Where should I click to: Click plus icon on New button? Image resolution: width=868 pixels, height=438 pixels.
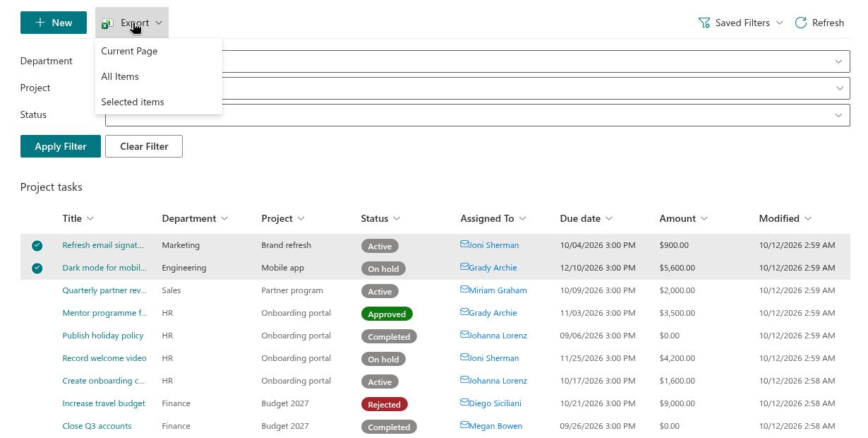tap(40, 23)
